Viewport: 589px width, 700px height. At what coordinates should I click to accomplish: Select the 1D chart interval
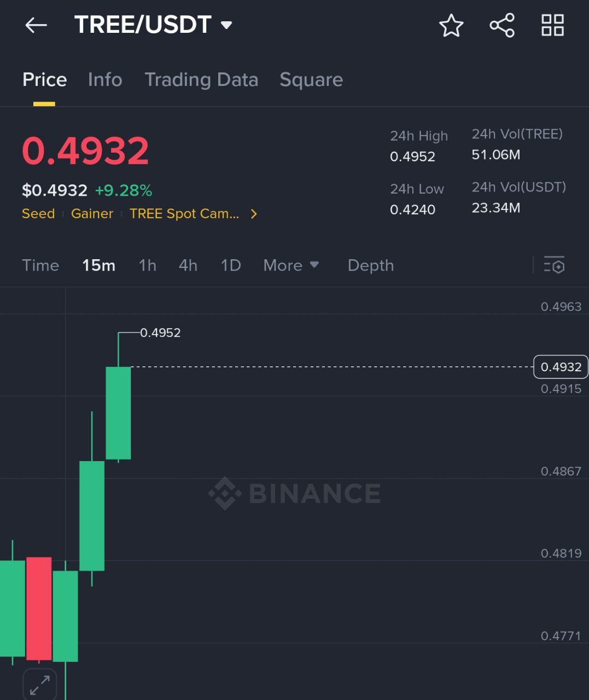[x=231, y=265]
